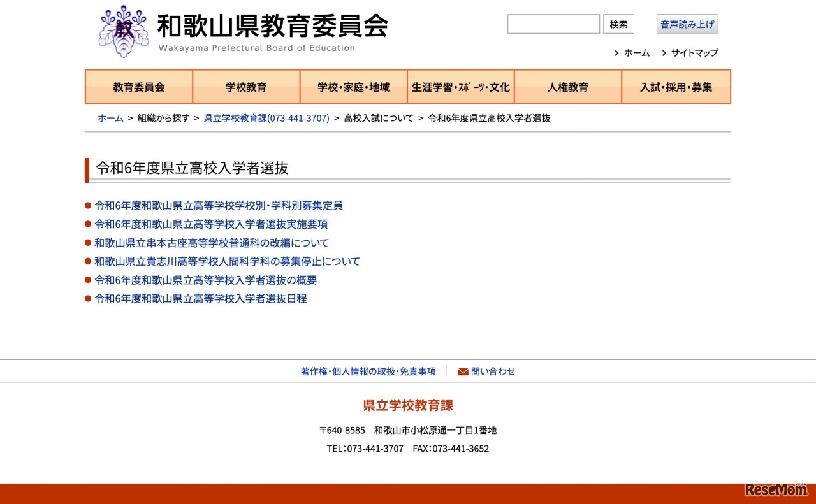Click the TEL：073-441-3707 phone number
Screen dimensions: 816x504
[365, 449]
